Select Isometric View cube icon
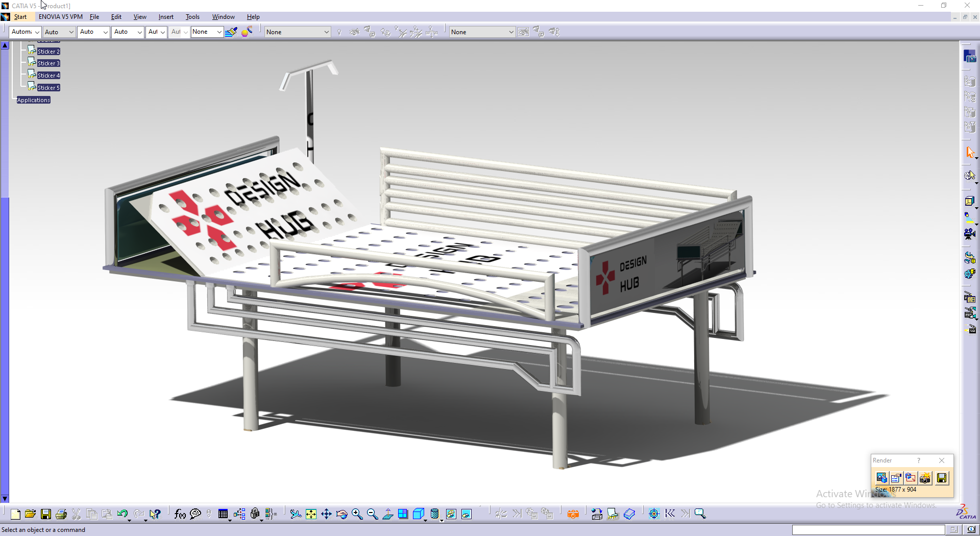Screen dimensions: 980x536 418,514
